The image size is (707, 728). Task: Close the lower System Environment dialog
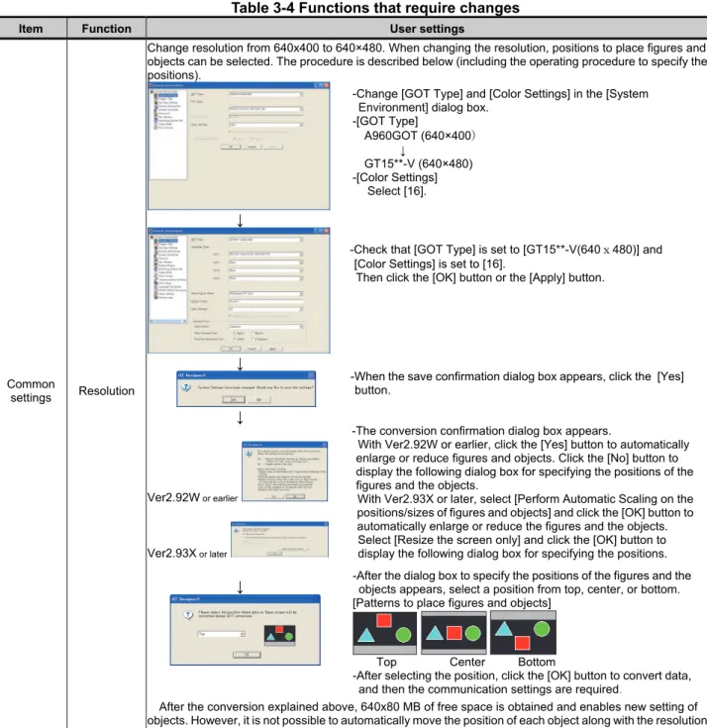327,231
